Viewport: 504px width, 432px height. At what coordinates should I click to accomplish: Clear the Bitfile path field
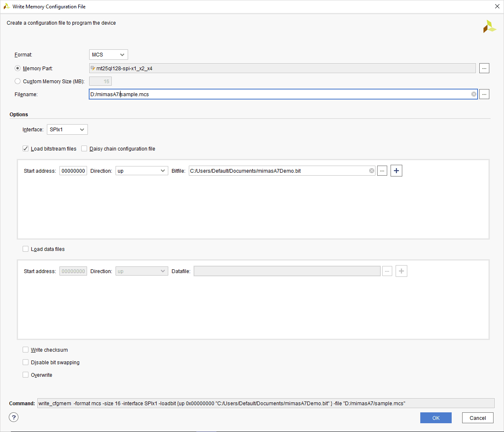371,171
